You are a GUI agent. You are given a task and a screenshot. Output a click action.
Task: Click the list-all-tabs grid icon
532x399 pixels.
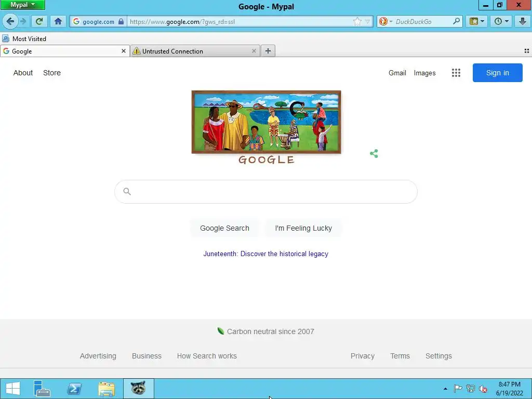(527, 51)
